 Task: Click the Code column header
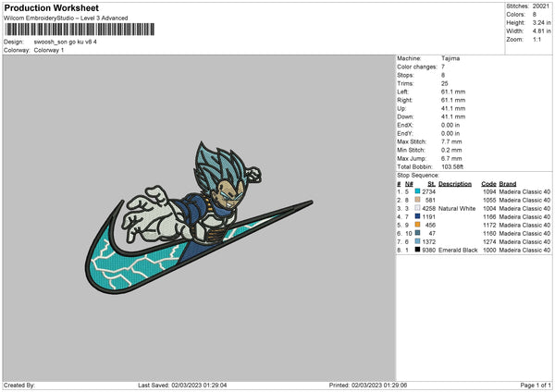click(x=488, y=184)
